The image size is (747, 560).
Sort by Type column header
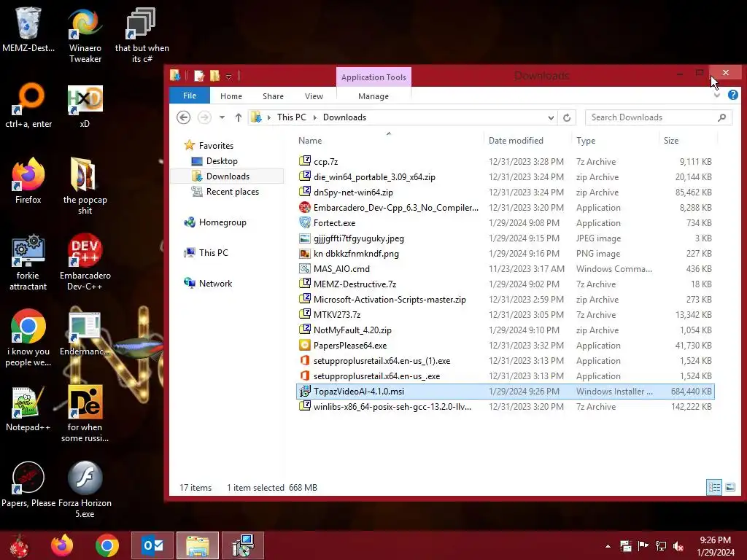click(615, 141)
